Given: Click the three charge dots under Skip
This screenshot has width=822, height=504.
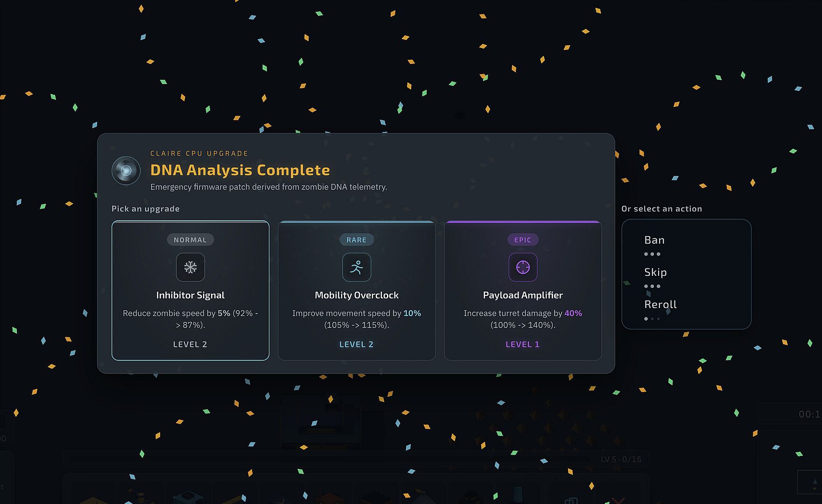Looking at the screenshot, I should coord(652,287).
